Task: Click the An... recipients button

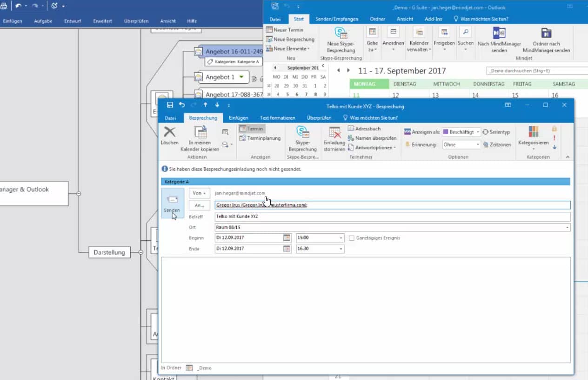Action: pyautogui.click(x=200, y=205)
